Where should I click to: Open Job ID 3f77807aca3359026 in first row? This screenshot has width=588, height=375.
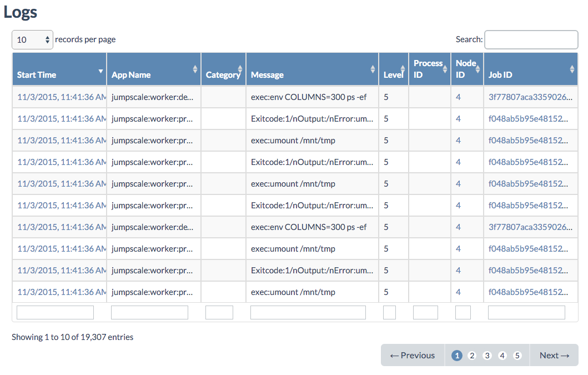[x=530, y=97]
